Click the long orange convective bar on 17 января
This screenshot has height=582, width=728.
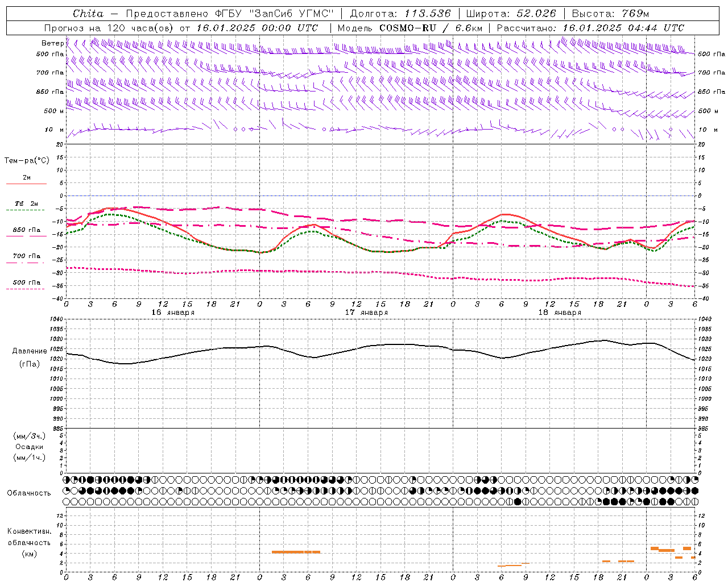pos(296,552)
